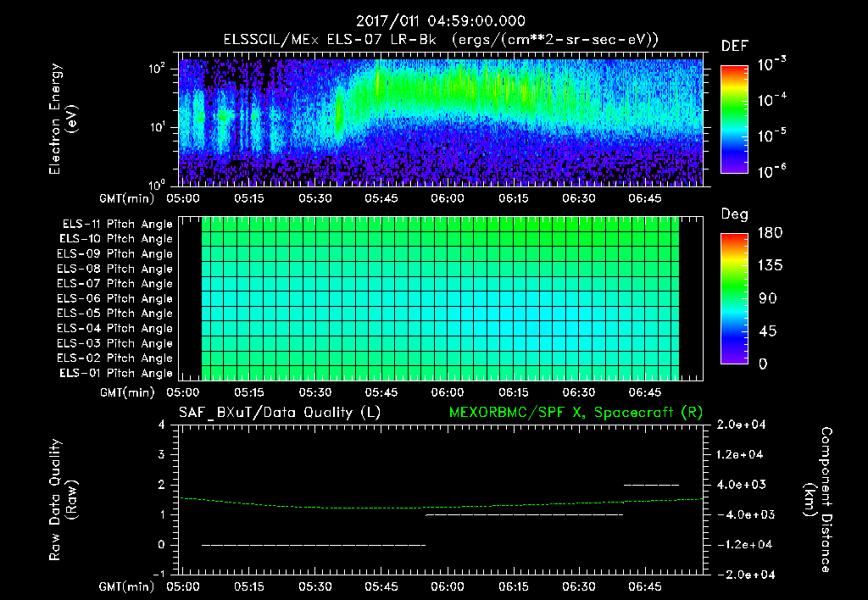The image size is (868, 600).
Task: Click the 180 value on Deg scale
Action: click(x=770, y=233)
